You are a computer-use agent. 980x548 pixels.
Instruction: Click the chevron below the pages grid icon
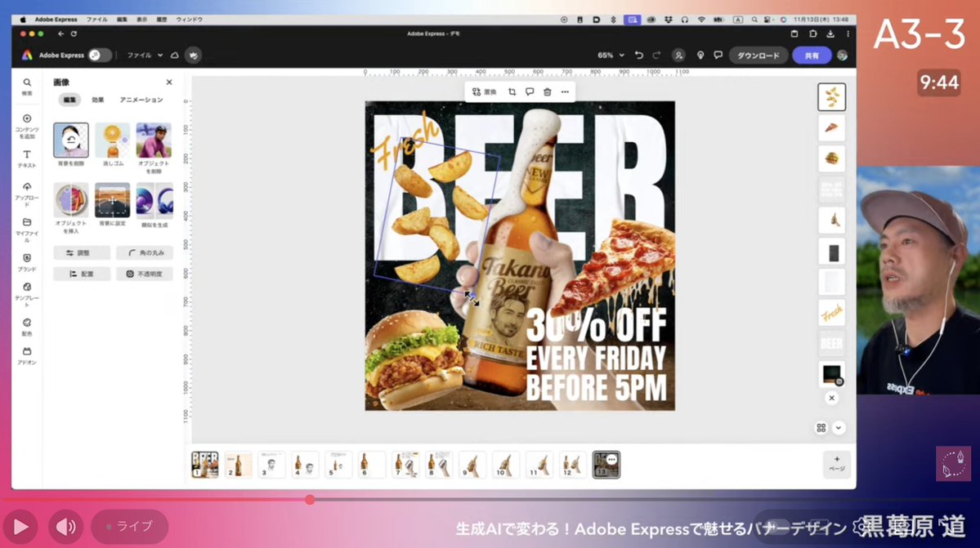(x=839, y=427)
